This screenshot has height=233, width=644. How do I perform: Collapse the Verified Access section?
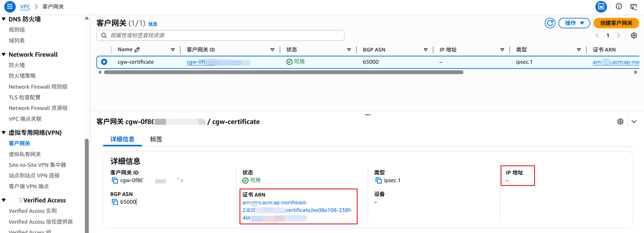[x=4, y=200]
